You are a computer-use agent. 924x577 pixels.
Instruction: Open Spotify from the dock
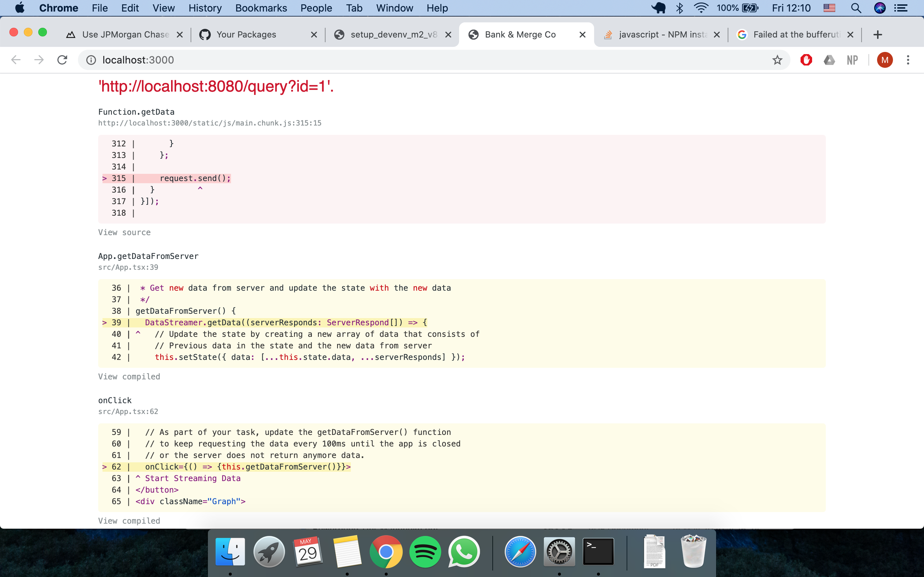(425, 551)
